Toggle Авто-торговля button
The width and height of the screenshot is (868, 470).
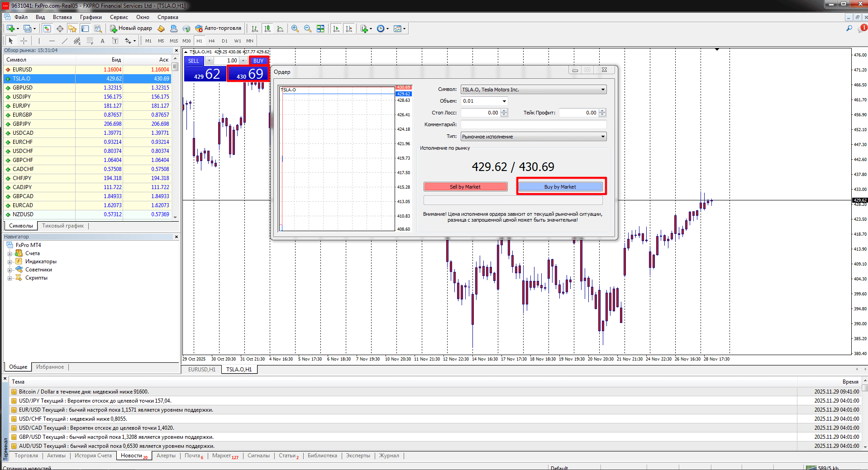click(x=218, y=28)
